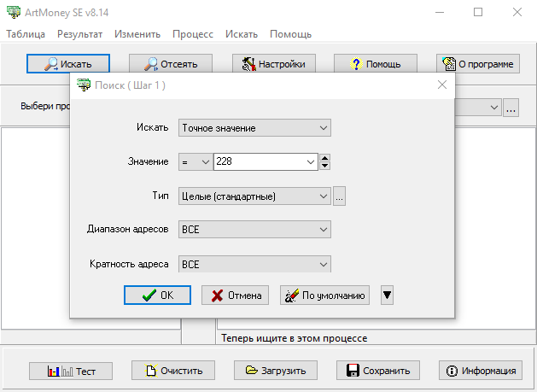
Task: Expand the Тип 'Целые (стандартные)' dropdown
Action: 254,196
